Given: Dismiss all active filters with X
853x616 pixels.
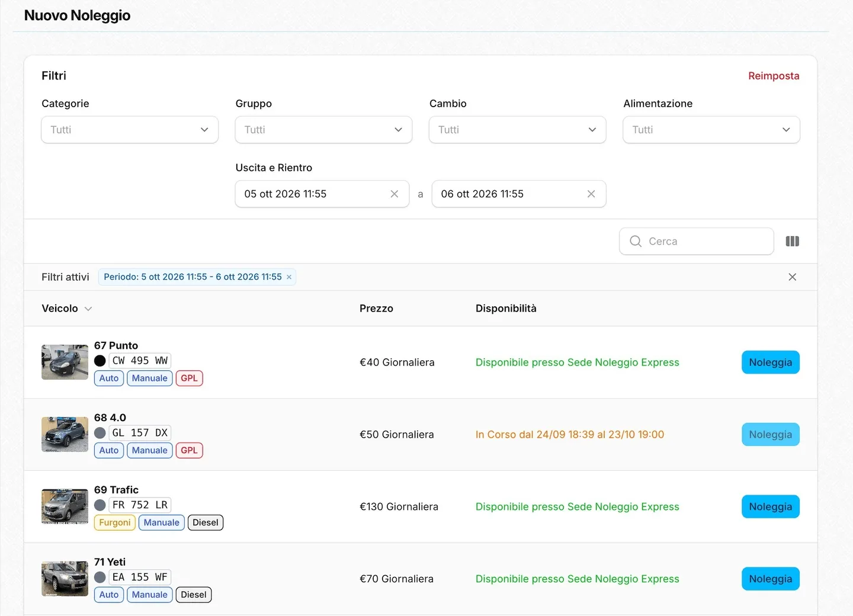Looking at the screenshot, I should pos(793,277).
